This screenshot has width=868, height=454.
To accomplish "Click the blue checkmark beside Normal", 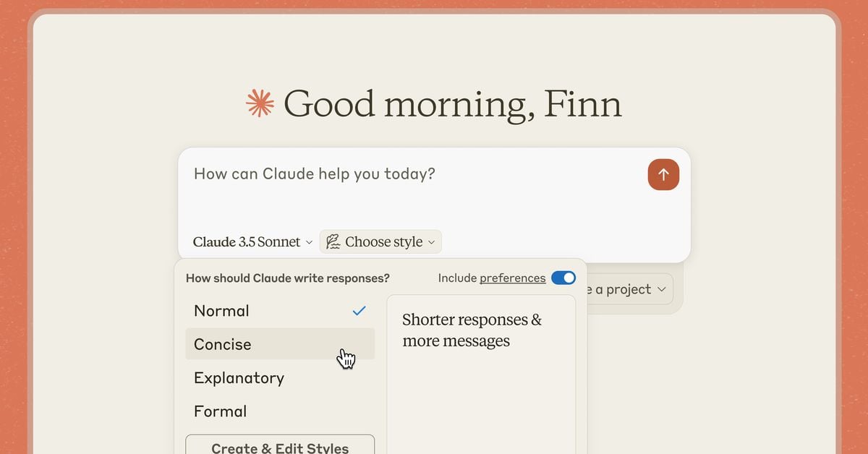I will coord(359,310).
